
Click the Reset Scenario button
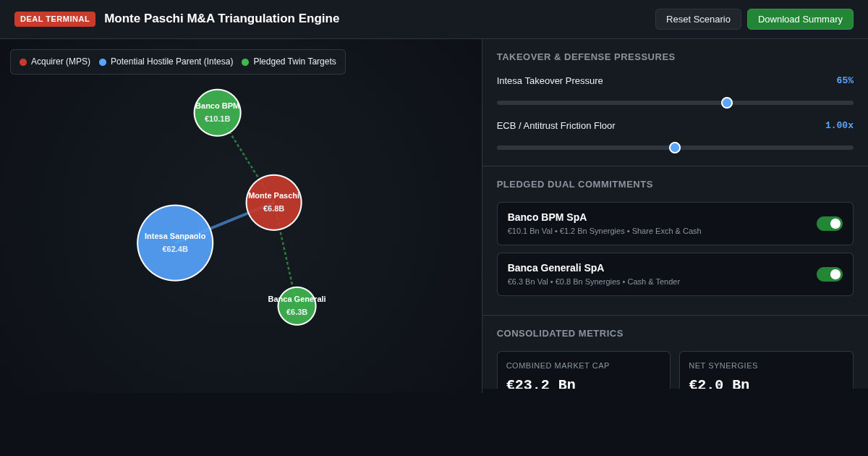(x=698, y=20)
